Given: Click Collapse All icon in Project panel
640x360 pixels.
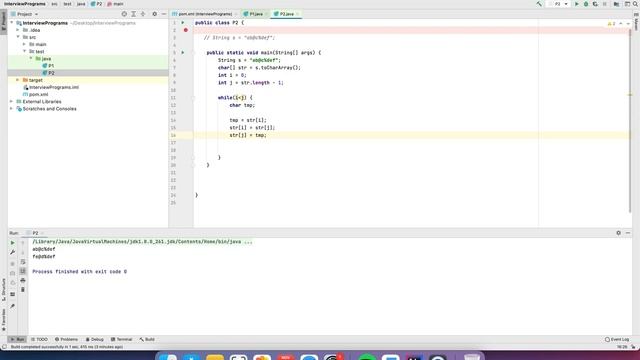Looking at the screenshot, I should tap(143, 14).
